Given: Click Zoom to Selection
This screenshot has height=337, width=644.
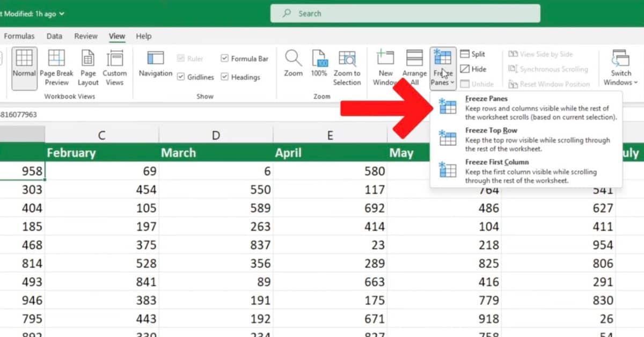Looking at the screenshot, I should point(347,67).
